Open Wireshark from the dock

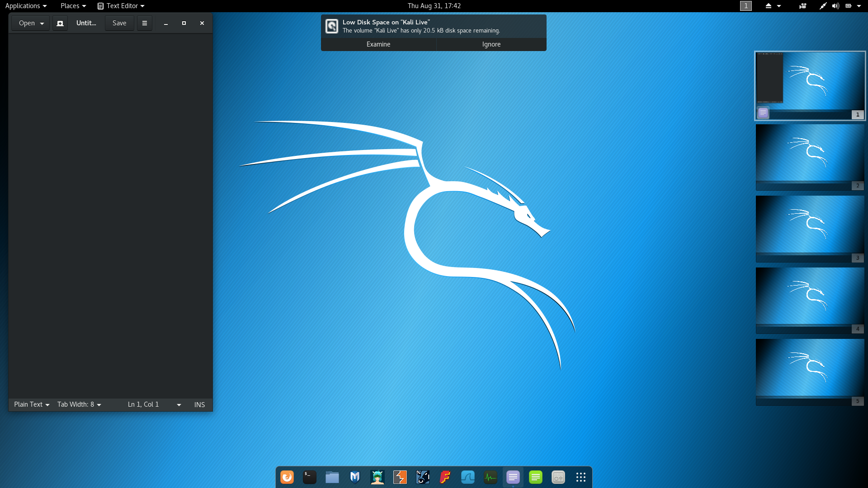468,477
